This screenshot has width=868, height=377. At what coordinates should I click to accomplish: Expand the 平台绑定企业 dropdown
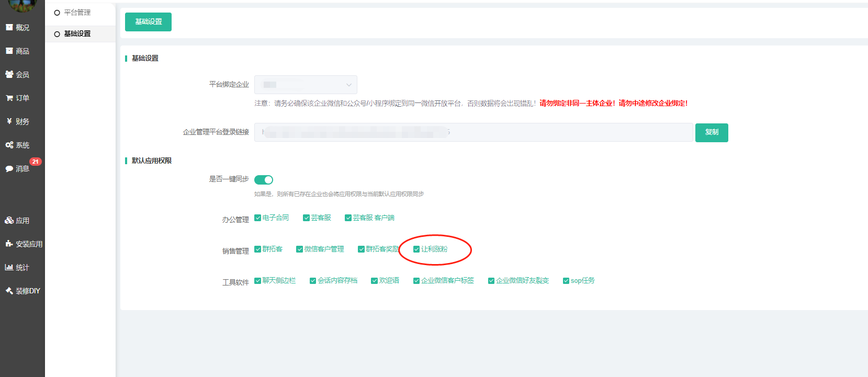(x=306, y=85)
